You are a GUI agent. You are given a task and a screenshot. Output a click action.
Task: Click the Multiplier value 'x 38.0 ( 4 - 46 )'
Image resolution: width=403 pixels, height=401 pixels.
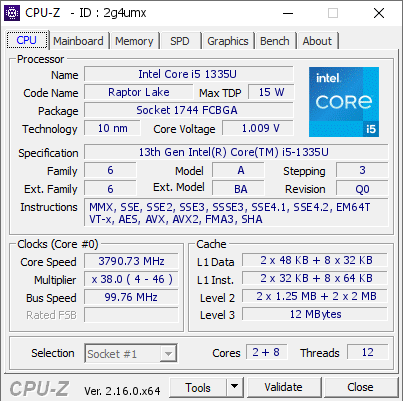point(131,279)
